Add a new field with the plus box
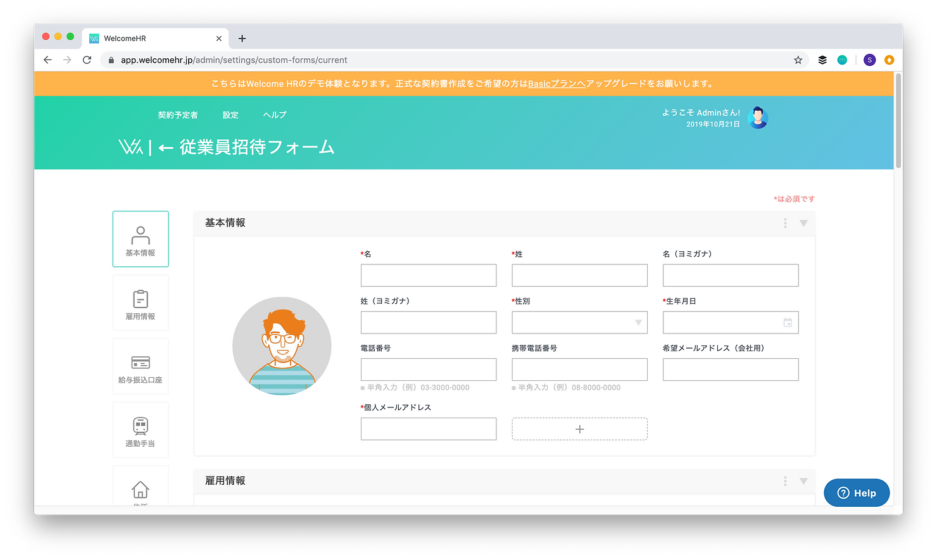Viewport: 937px width, 560px height. tap(580, 429)
